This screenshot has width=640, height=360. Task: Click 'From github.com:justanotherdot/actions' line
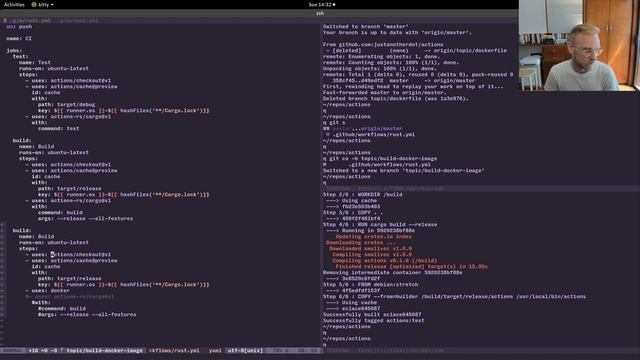coord(383,44)
